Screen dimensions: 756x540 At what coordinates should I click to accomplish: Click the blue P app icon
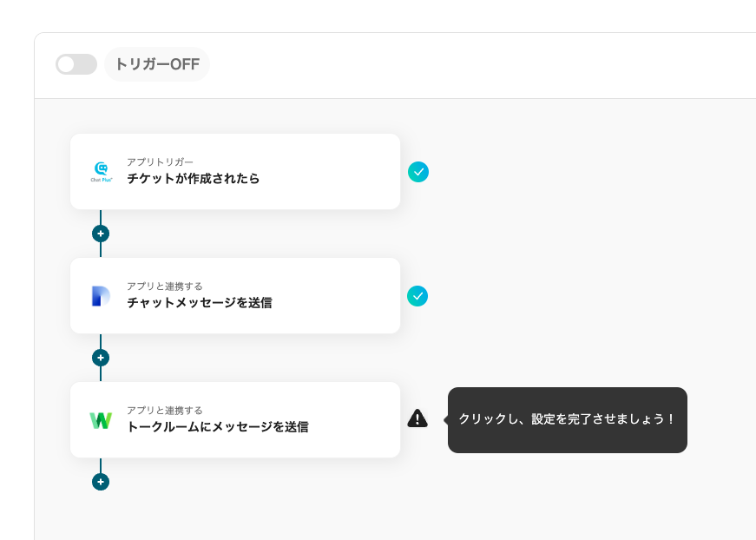click(102, 296)
